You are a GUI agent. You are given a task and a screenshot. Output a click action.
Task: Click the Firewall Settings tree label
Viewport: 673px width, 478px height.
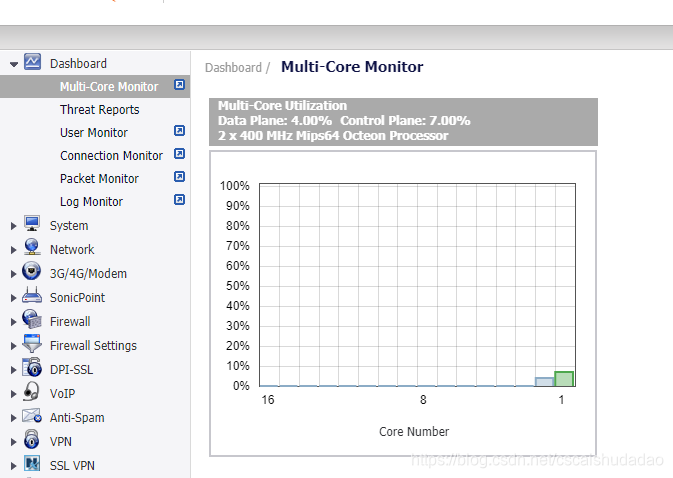(x=93, y=346)
